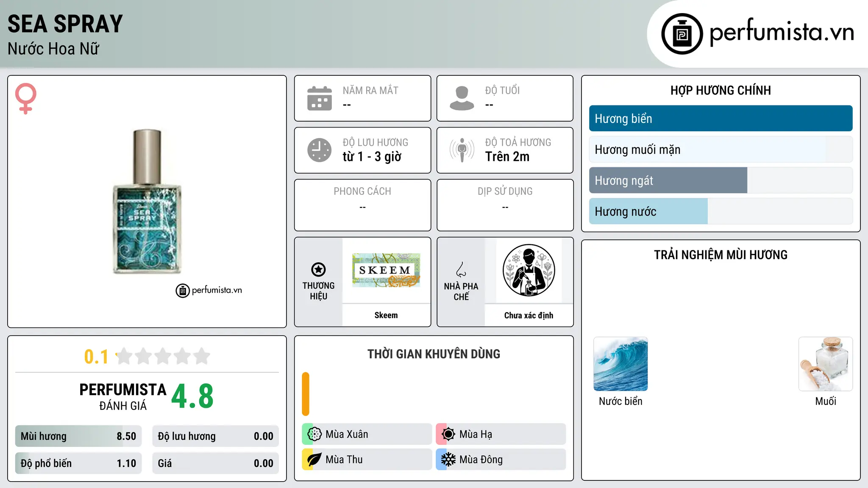Image resolution: width=868 pixels, height=488 pixels.
Task: Click the Mùi hương 8.50 score row
Action: tap(78, 436)
